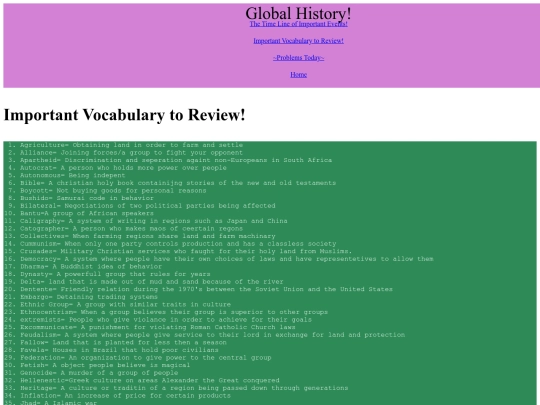
Task: Click the Federation definition line
Action: (x=145, y=357)
